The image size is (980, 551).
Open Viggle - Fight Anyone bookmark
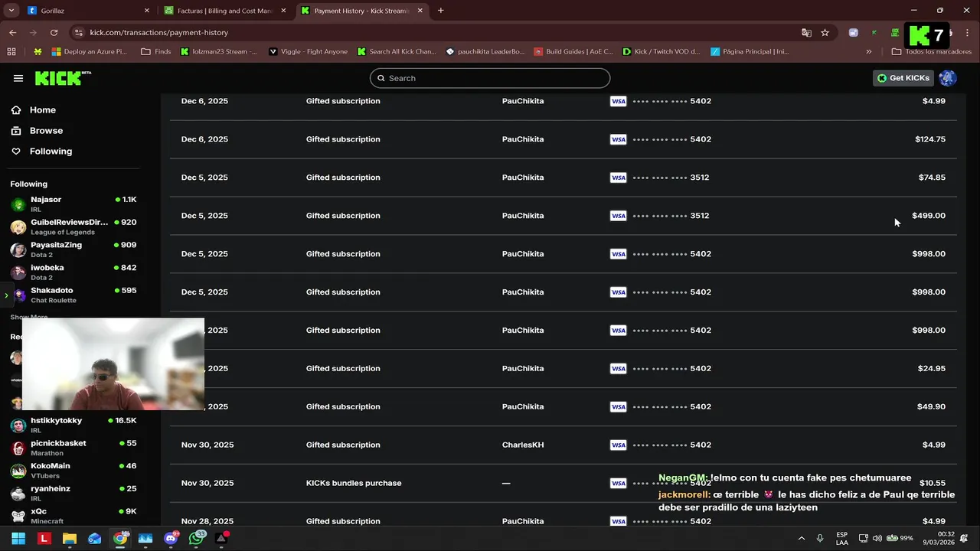309,51
